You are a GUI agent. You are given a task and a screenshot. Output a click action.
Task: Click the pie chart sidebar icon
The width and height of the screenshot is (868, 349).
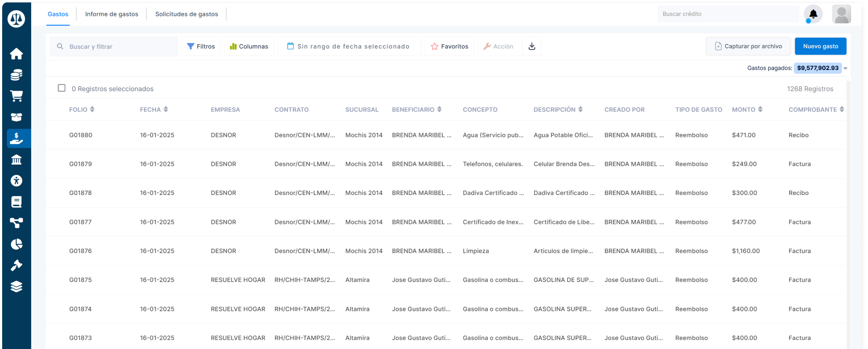(x=16, y=244)
